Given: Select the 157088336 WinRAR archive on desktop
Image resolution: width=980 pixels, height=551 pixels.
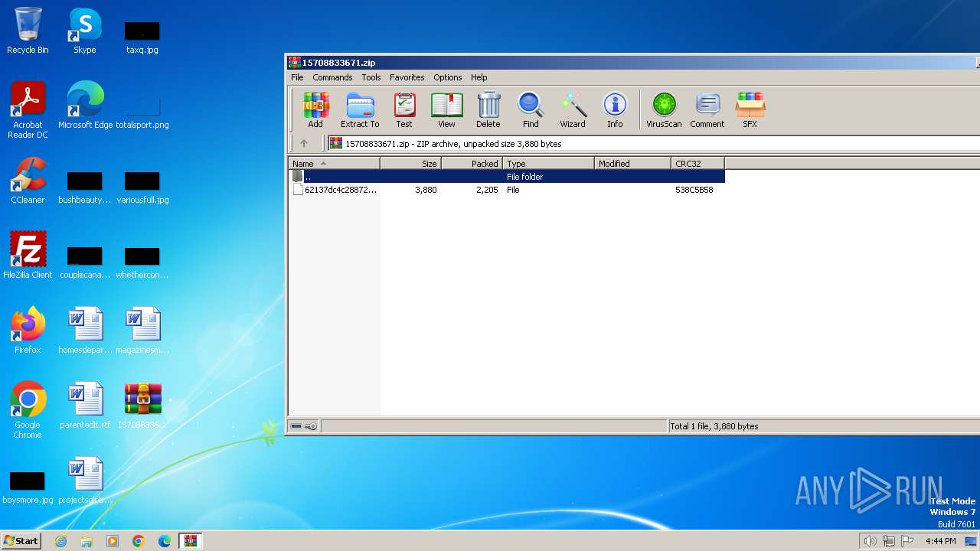Looking at the screenshot, I should pos(142,405).
